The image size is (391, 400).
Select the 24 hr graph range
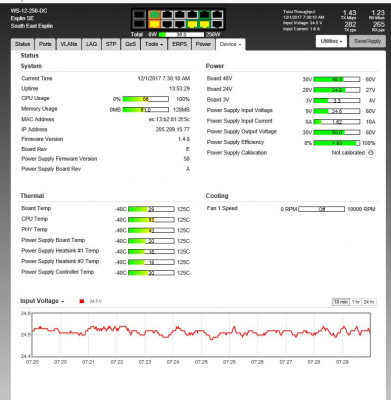tap(369, 302)
